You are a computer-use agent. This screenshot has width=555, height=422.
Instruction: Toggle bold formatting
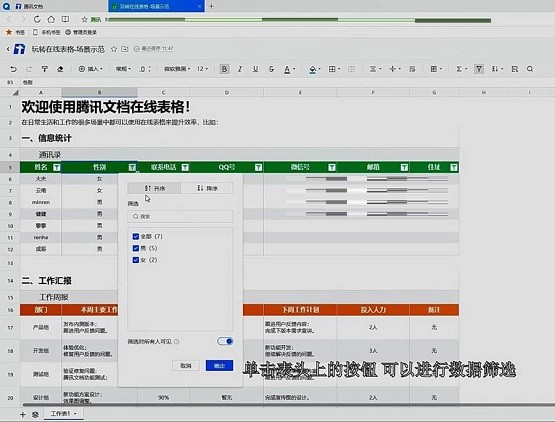click(x=224, y=69)
